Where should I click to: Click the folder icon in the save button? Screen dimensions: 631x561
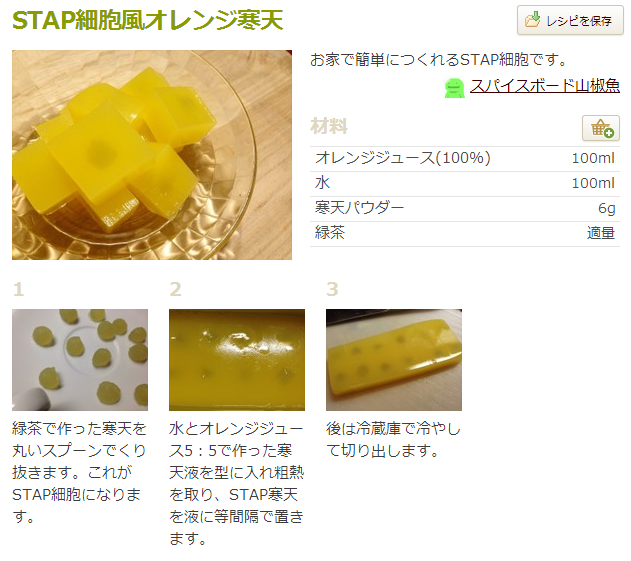(532, 20)
